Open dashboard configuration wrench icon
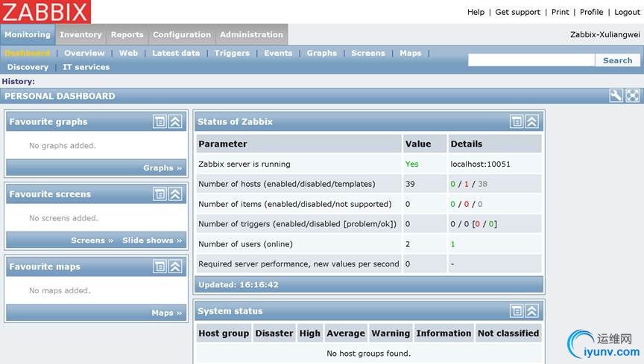Screen dimensions: 644x364 (616, 95)
